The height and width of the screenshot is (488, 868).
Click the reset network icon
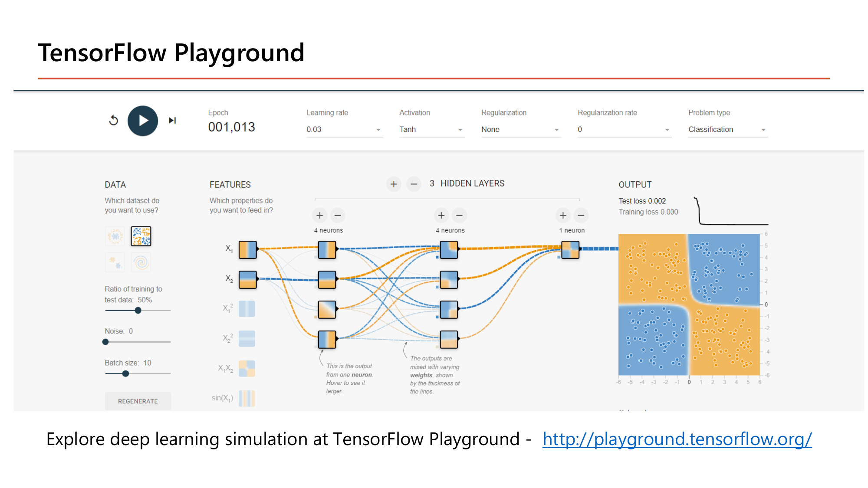pos(114,121)
